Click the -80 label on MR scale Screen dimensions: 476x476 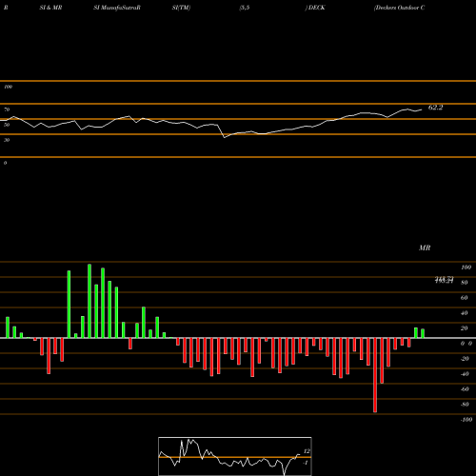[x=465, y=405]
